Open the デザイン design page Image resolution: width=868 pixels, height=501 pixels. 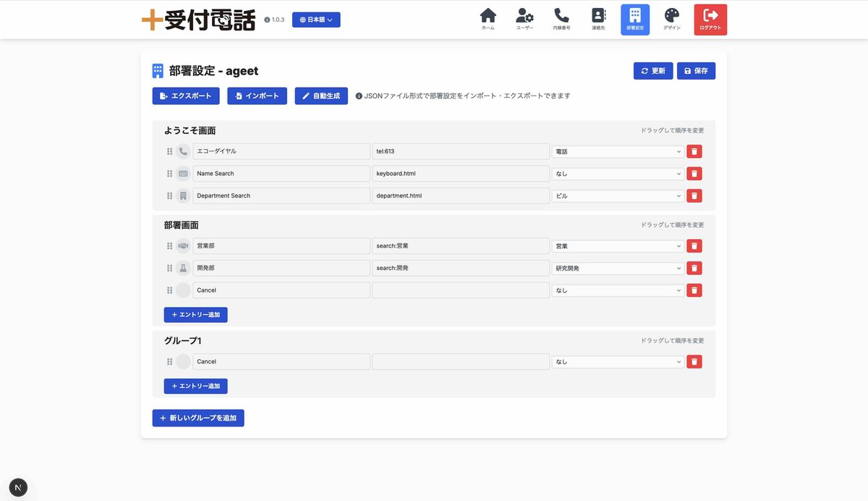pyautogui.click(x=672, y=20)
